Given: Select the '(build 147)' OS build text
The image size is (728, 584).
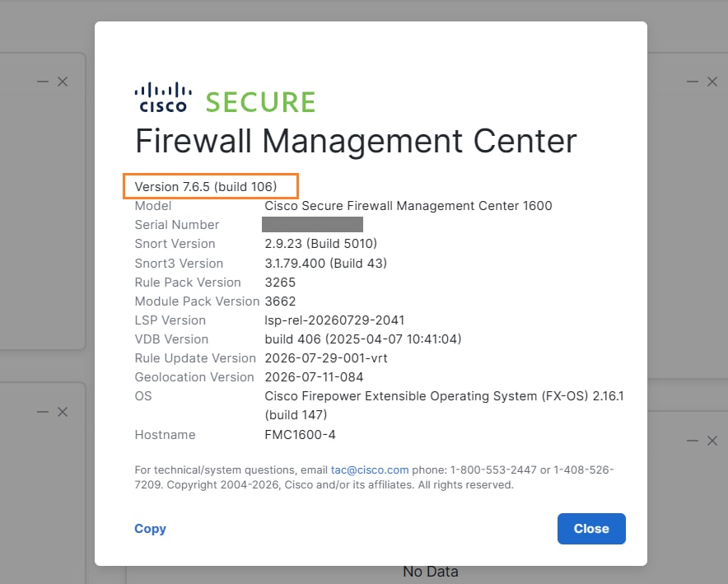Looking at the screenshot, I should point(296,414).
